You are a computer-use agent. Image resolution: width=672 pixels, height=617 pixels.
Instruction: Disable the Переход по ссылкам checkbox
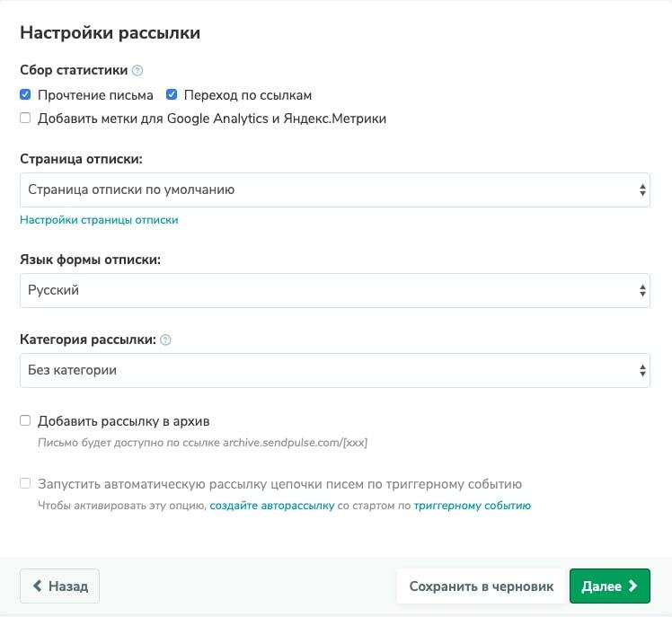(x=172, y=94)
